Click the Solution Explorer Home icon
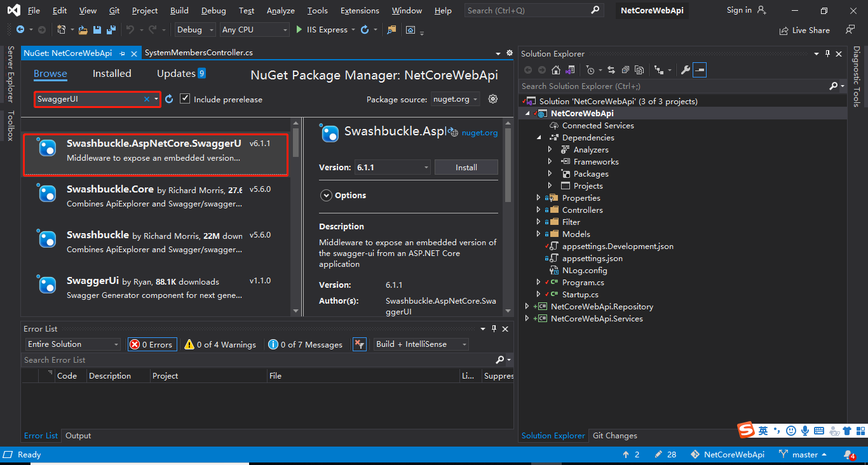The image size is (868, 465). (556, 70)
